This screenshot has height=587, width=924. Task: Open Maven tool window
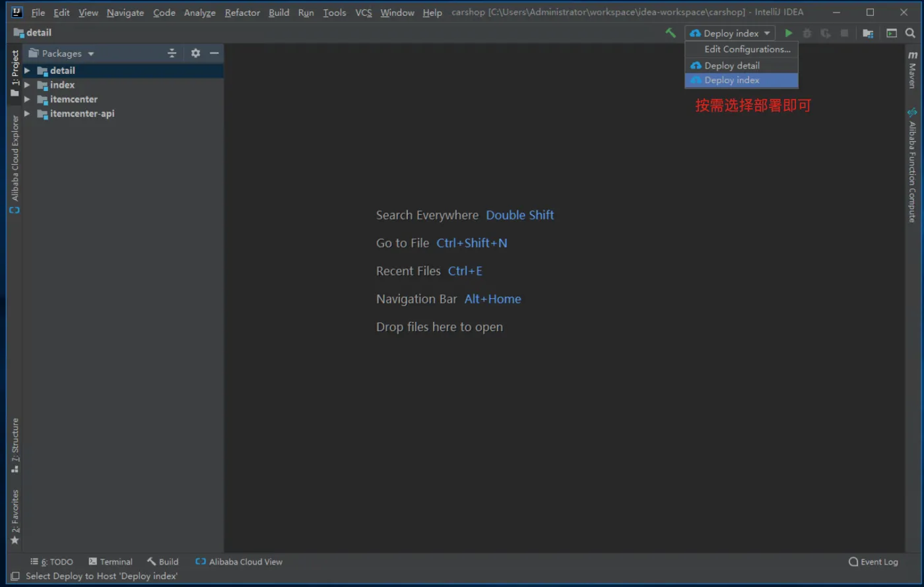(x=913, y=69)
